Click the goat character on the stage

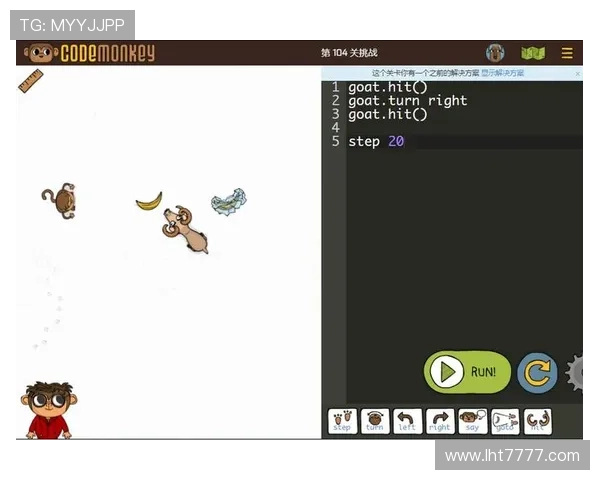pyautogui.click(x=186, y=228)
